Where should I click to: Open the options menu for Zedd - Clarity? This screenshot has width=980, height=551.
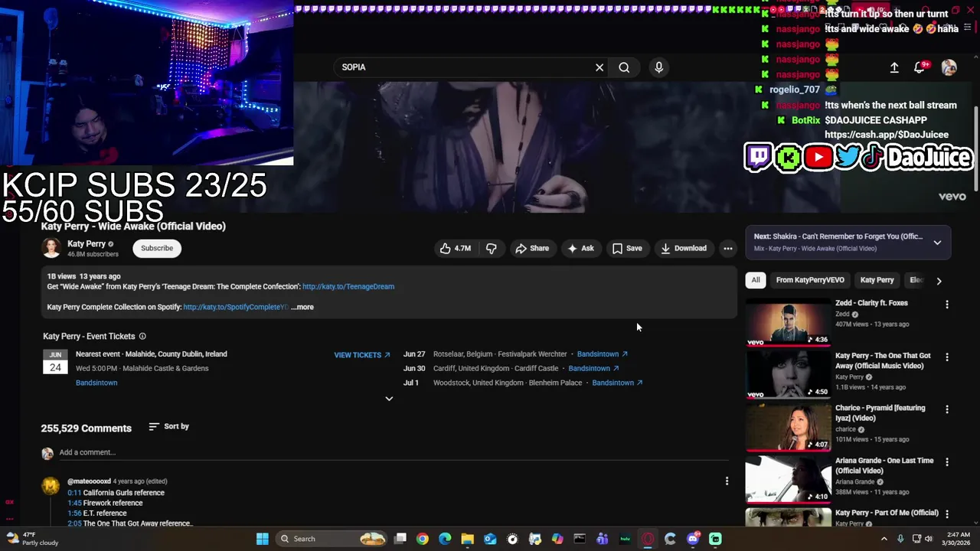[947, 305]
